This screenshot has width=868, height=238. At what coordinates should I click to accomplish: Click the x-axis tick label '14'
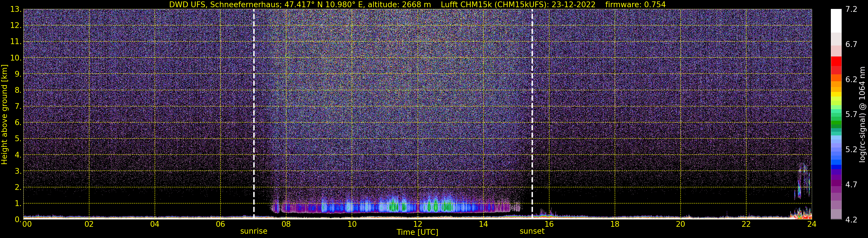[x=483, y=224]
